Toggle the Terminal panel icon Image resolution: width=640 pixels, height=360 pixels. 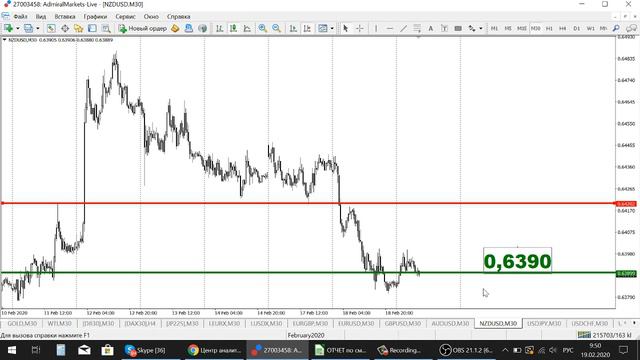tap(92, 28)
